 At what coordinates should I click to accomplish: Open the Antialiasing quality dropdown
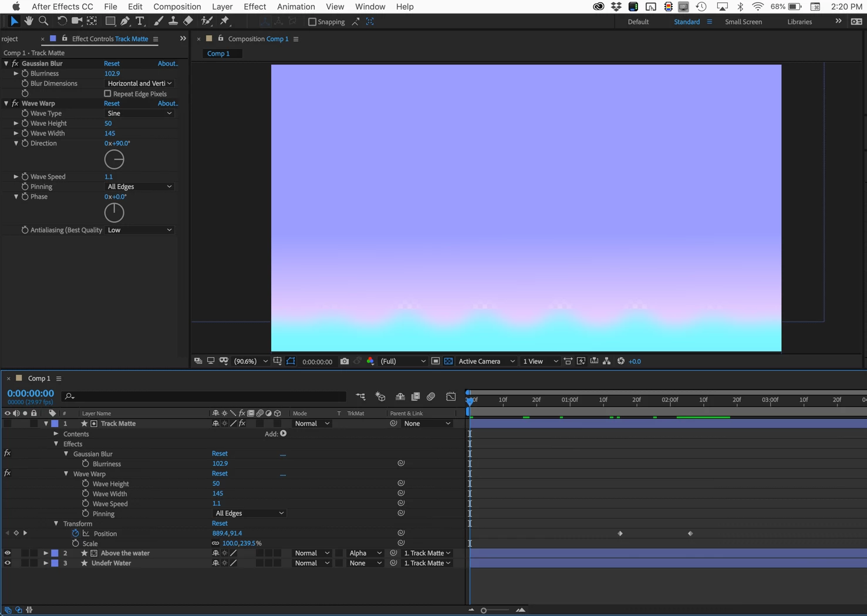coord(140,230)
